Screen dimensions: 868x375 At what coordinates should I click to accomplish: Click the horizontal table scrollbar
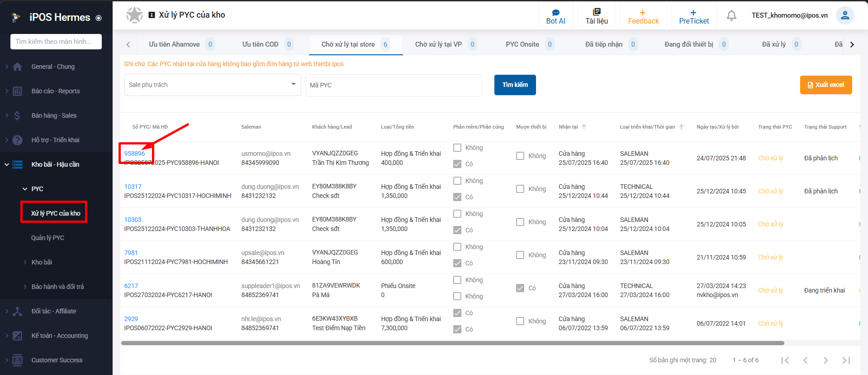(x=452, y=343)
